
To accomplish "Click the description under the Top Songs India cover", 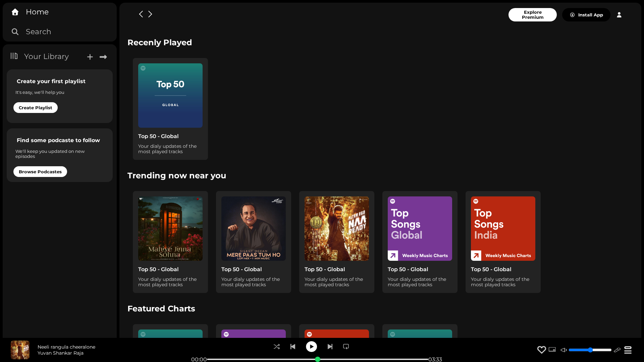I will pos(500,282).
